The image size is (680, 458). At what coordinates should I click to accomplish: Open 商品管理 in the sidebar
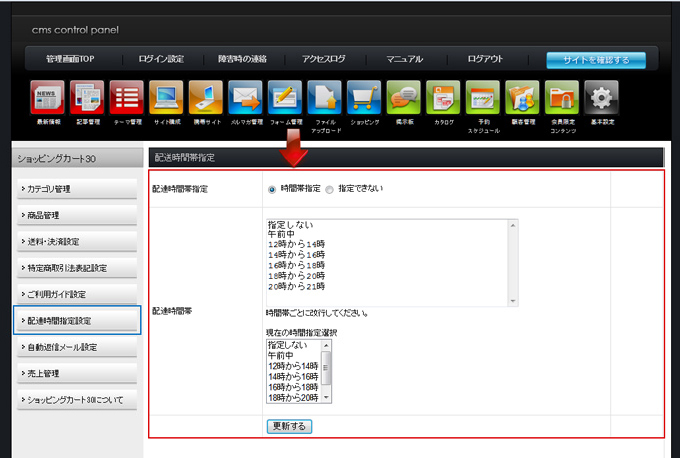pyautogui.click(x=78, y=215)
